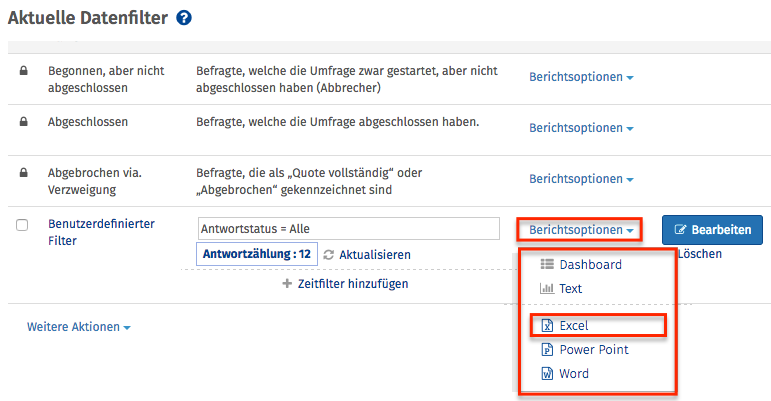Collapse Berichtsoptionen of the Benutzerdefinierter Filter
Viewport: 771px width, 401px height.
tap(581, 229)
